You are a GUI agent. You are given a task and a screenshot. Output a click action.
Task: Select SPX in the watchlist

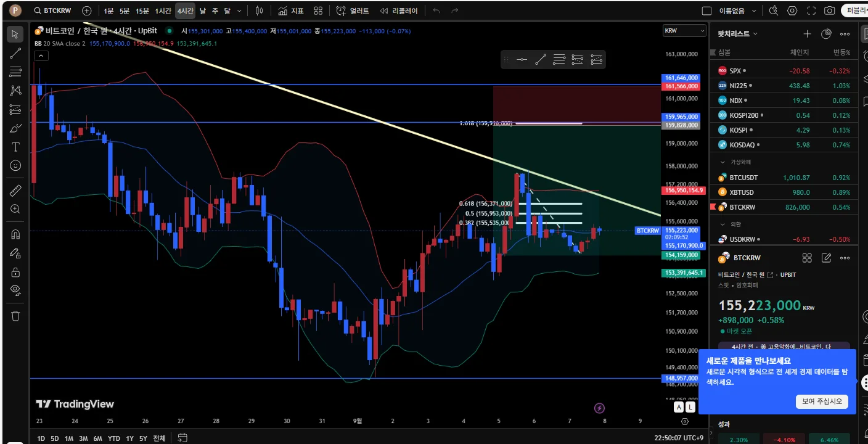(x=784, y=71)
